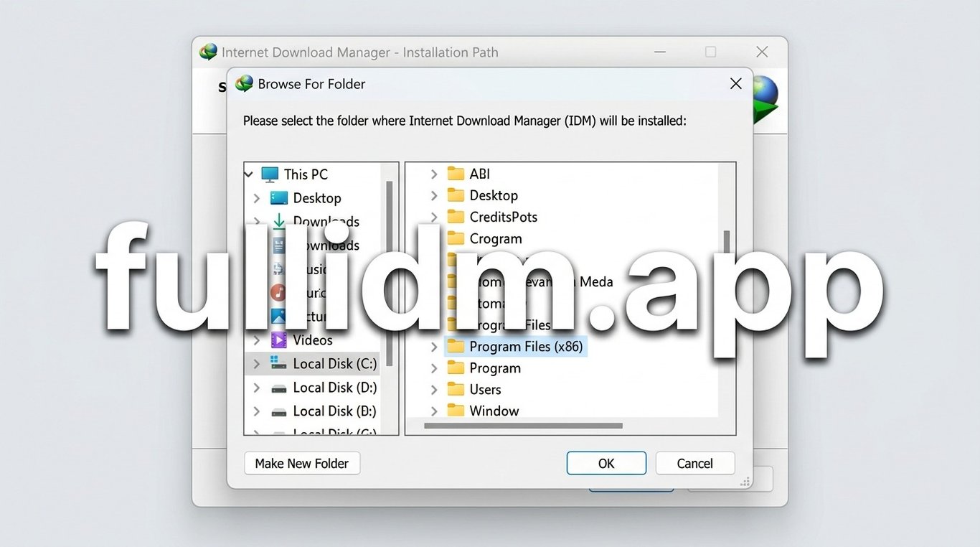Select the Program Files (x86) folder name
This screenshot has width=980, height=547.
pos(526,347)
